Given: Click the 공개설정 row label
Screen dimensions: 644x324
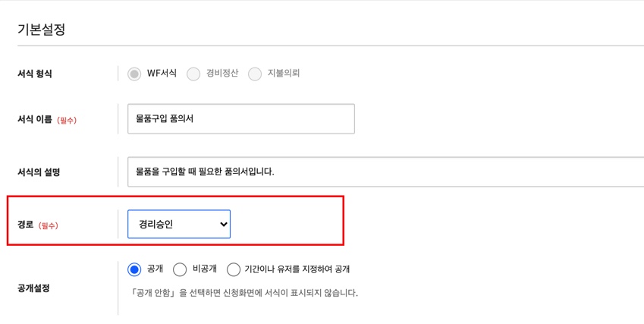Looking at the screenshot, I should [x=33, y=288].
